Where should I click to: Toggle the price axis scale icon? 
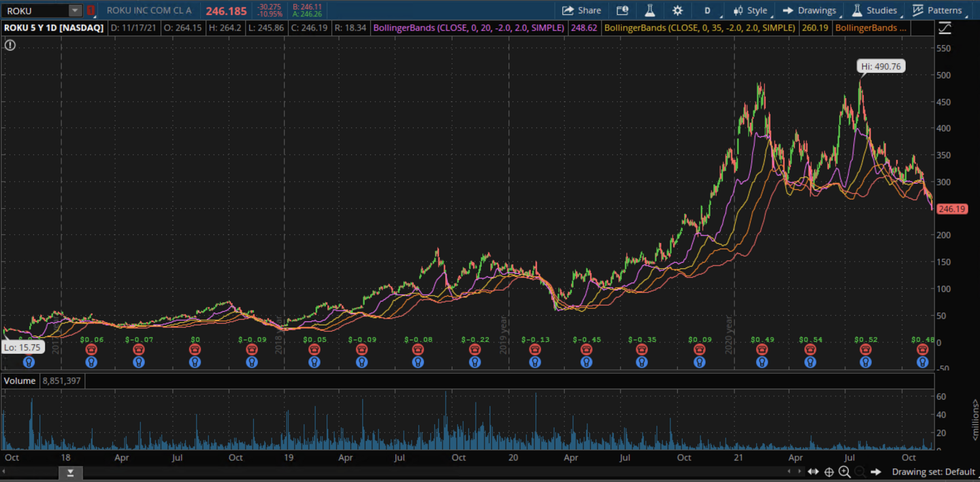click(945, 28)
